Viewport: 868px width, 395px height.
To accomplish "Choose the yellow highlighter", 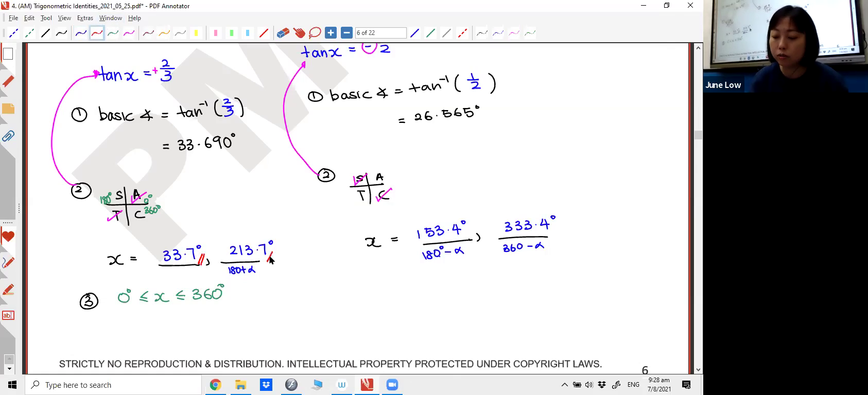I will (x=196, y=33).
